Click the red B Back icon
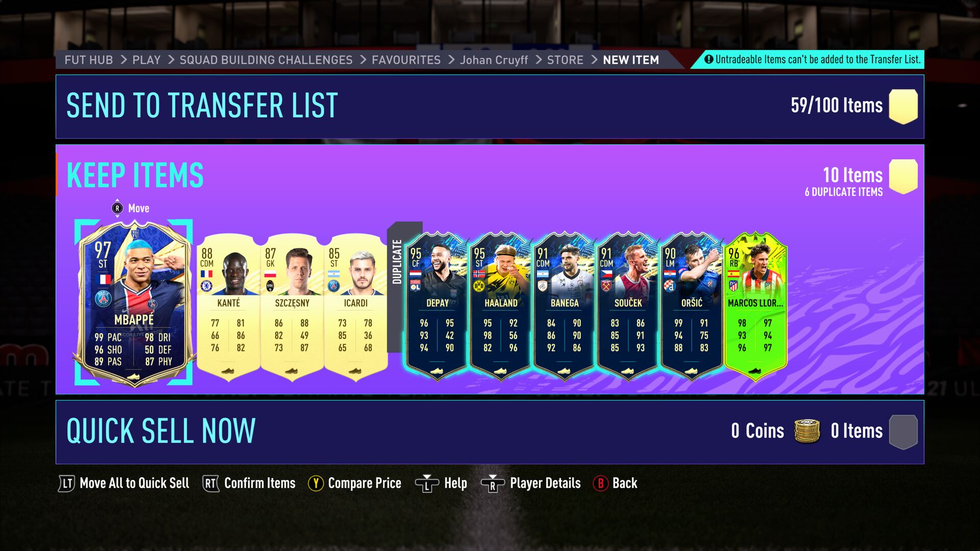980x551 pixels. click(x=600, y=483)
